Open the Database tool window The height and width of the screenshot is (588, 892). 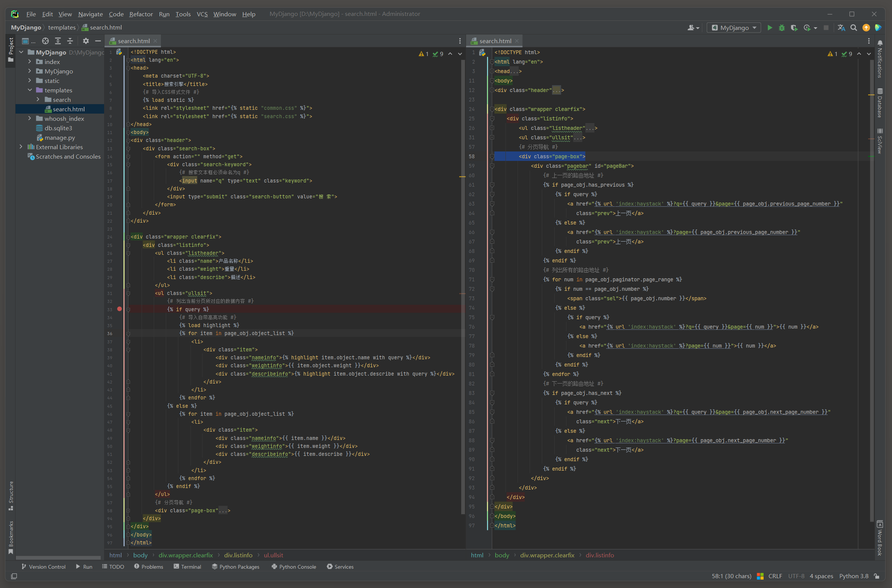pos(880,103)
